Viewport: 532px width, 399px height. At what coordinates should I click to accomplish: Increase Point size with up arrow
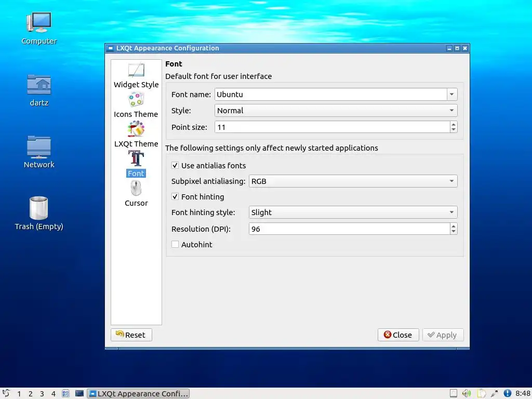[454, 125]
